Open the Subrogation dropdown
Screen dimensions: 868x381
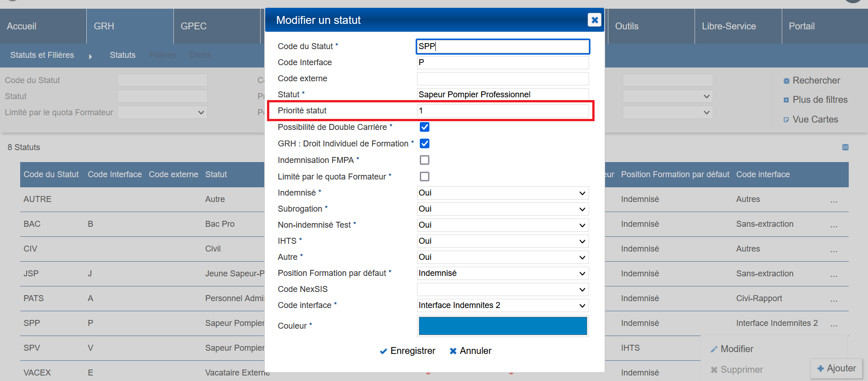point(502,209)
